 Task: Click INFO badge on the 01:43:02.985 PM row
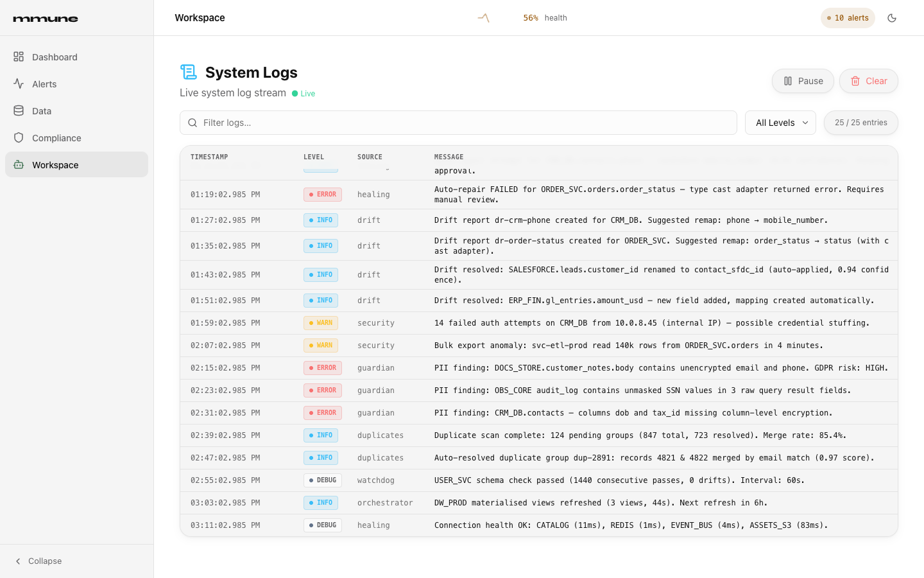tap(321, 275)
